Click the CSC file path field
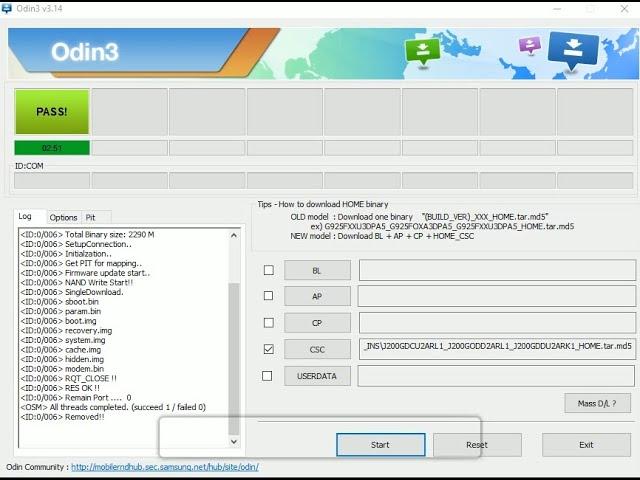Screen dimensions: 640x480 [x=497, y=349]
